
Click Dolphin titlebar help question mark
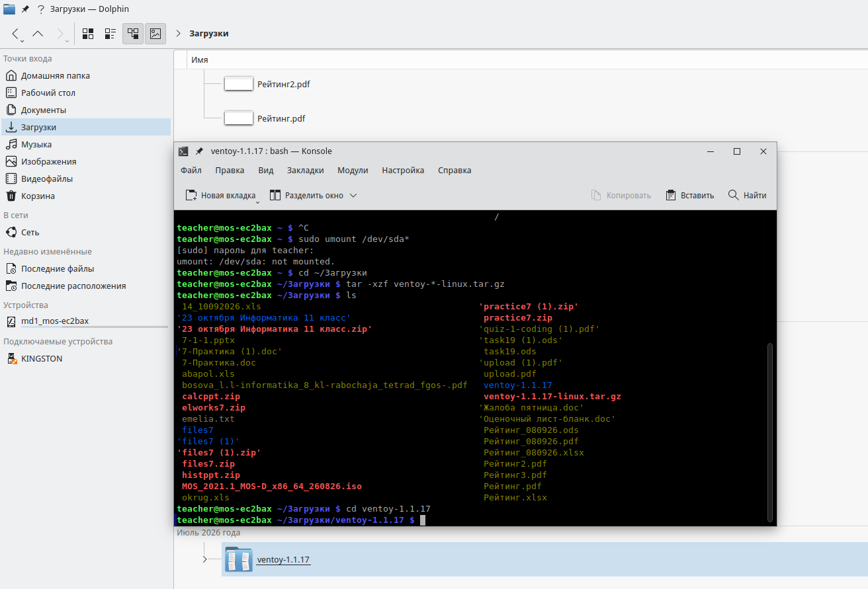[41, 9]
